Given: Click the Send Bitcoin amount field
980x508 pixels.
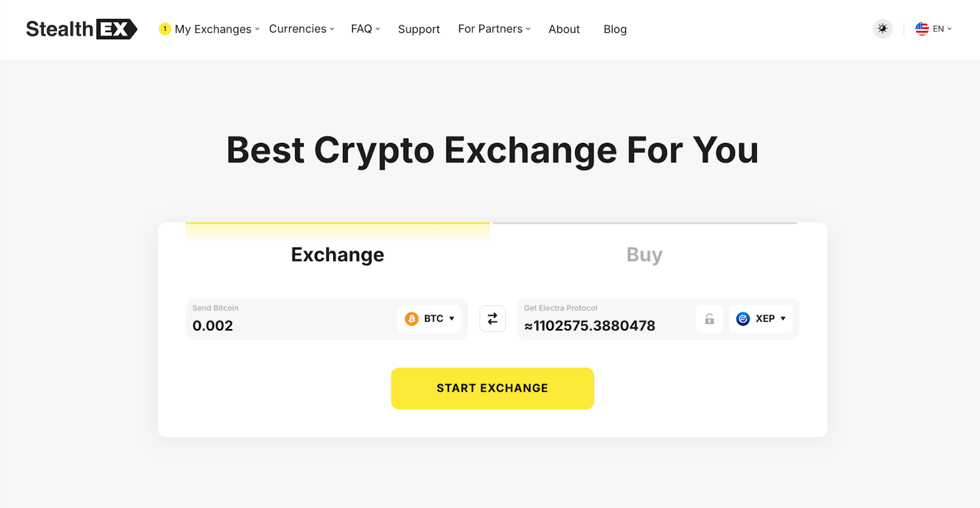Looking at the screenshot, I should click(288, 325).
